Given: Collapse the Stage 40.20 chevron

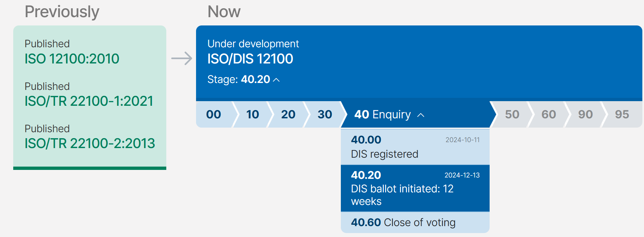Looking at the screenshot, I should [x=276, y=80].
